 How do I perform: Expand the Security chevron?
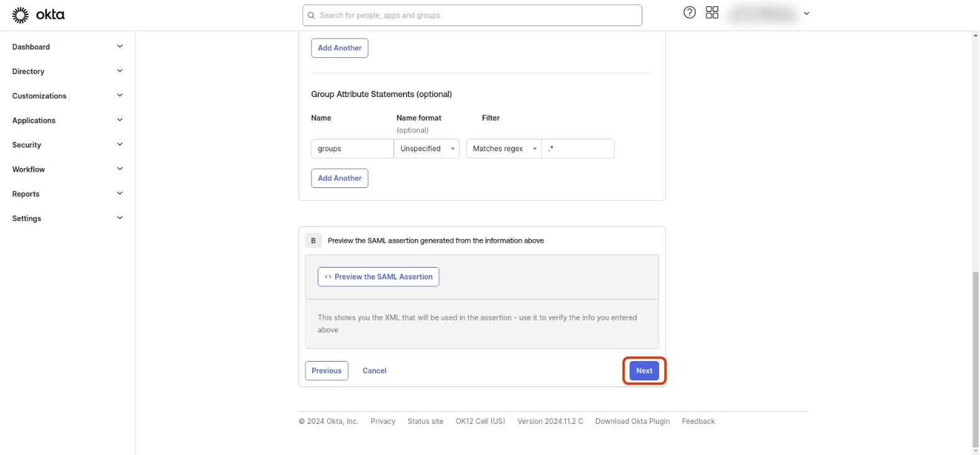coord(120,144)
